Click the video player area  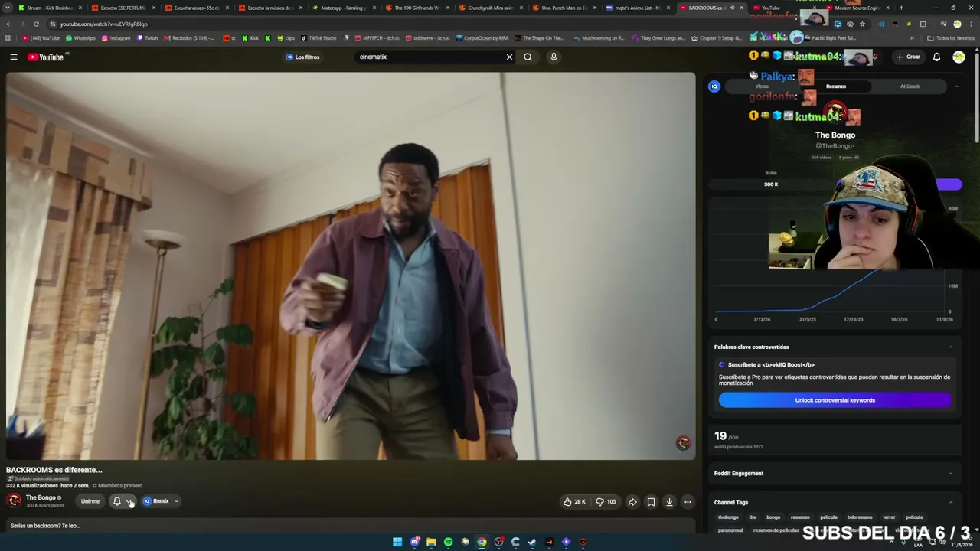click(x=351, y=266)
